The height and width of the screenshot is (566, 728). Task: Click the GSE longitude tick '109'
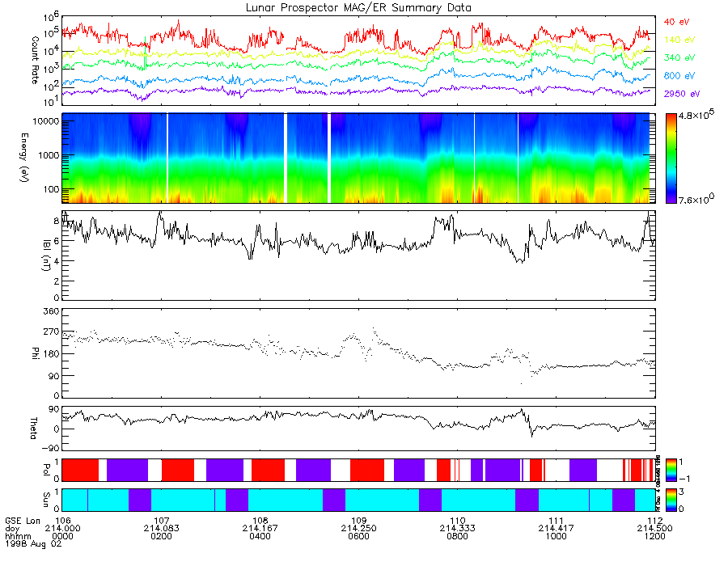point(359,521)
